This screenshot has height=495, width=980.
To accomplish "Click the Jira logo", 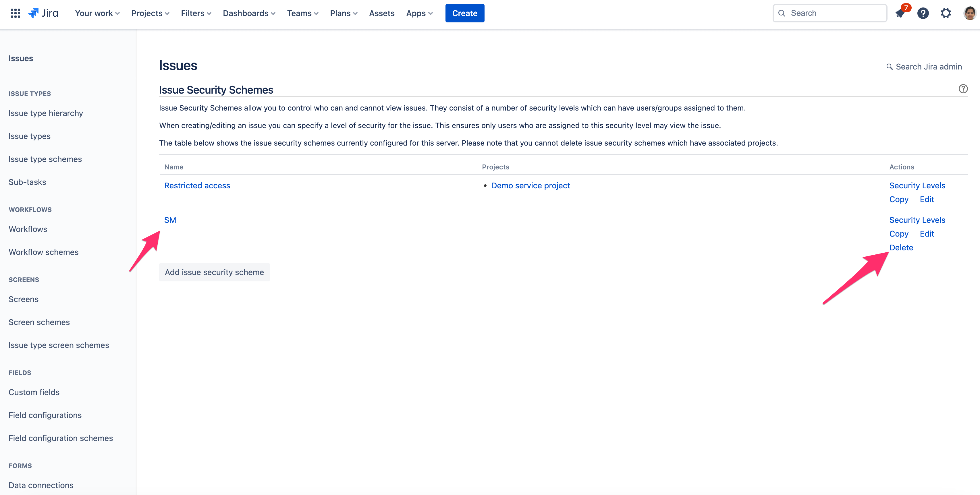I will click(43, 13).
